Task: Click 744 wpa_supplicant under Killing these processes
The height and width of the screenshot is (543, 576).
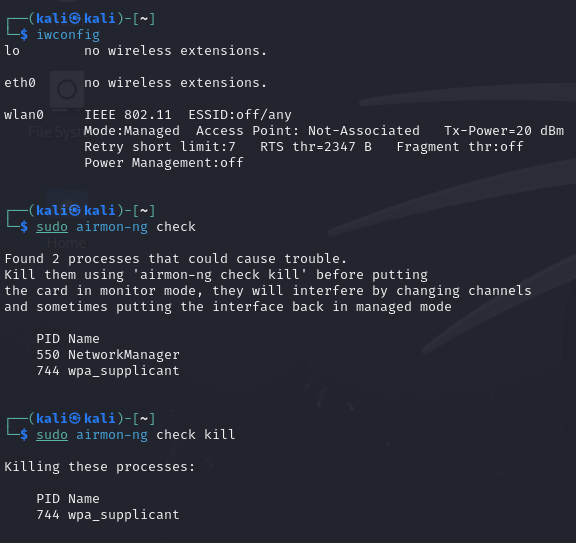Action: 108,515
